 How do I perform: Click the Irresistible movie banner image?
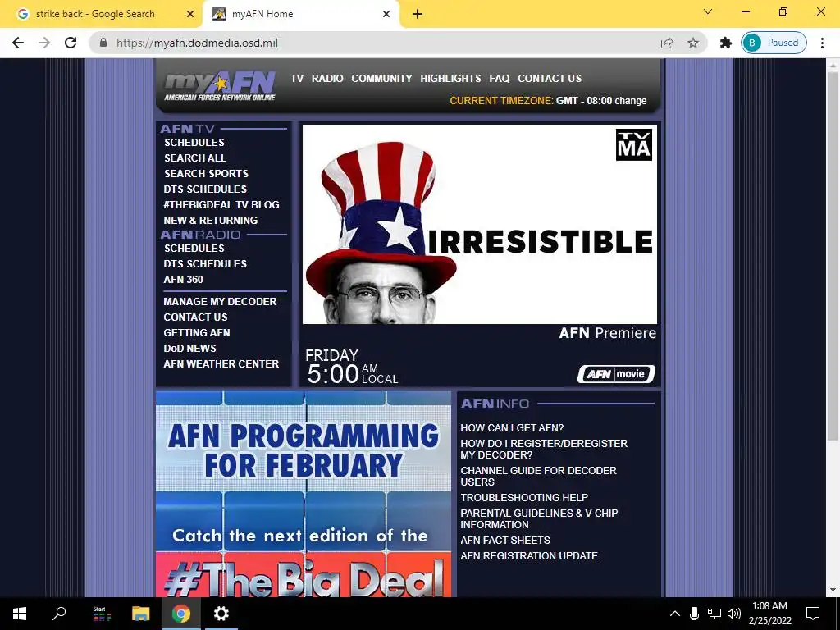[479, 225]
